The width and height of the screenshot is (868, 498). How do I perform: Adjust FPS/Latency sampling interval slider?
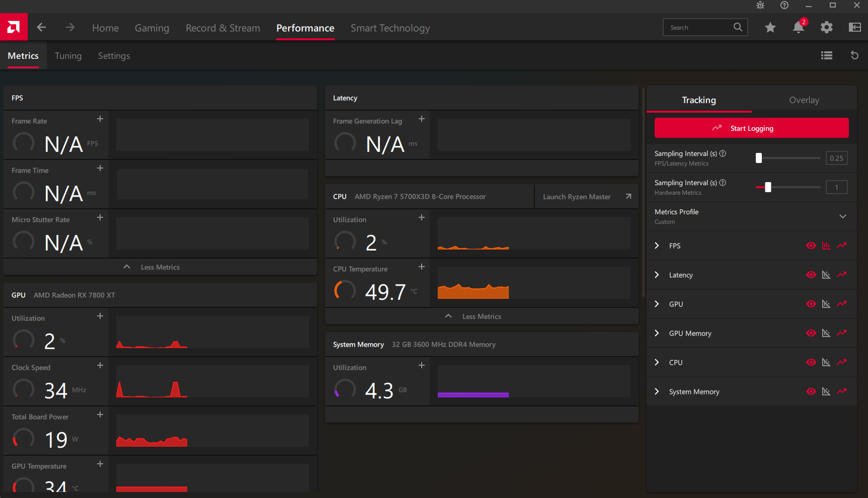tap(788, 158)
